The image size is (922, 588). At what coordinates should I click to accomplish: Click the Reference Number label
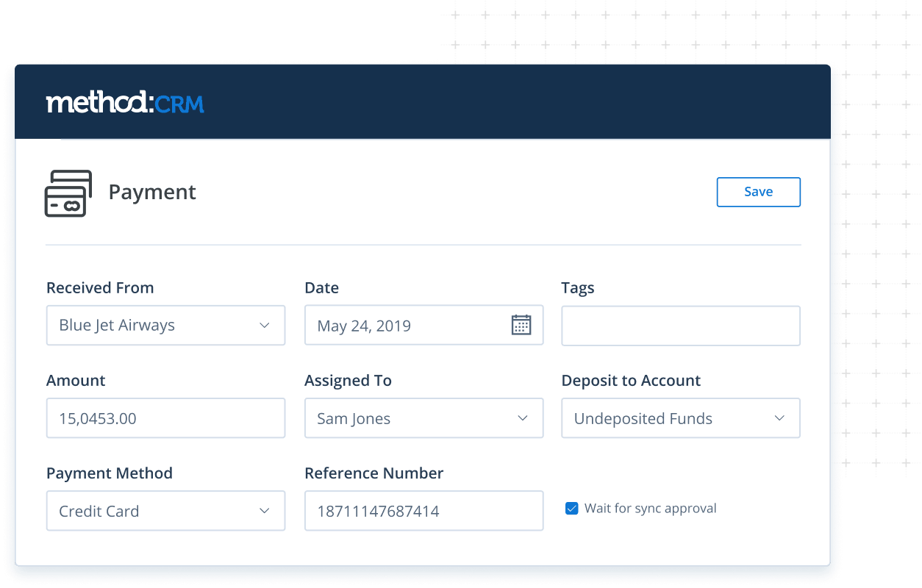[374, 473]
